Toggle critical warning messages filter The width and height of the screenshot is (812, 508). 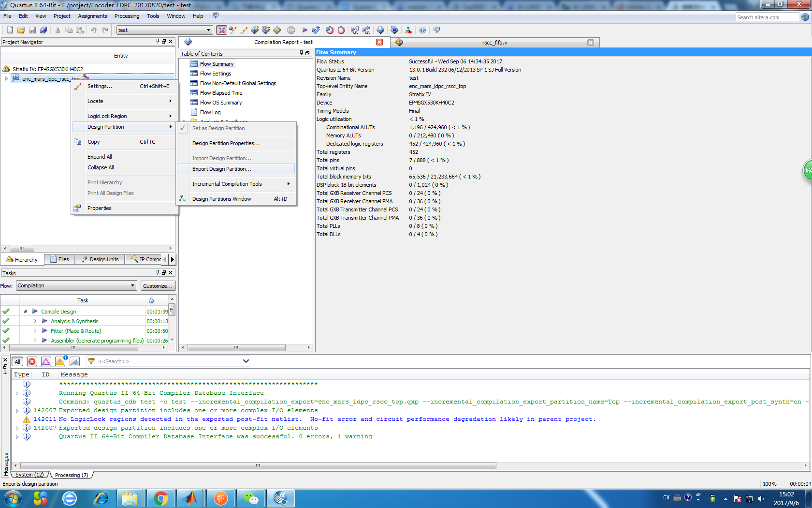click(46, 361)
